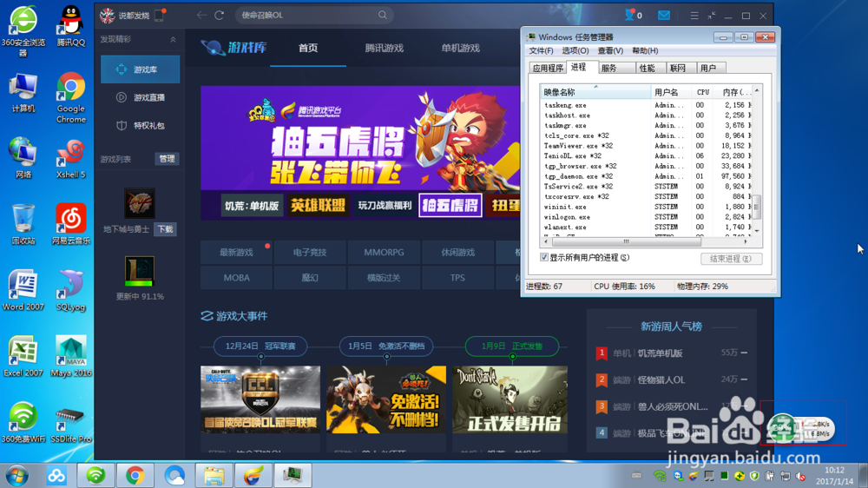868x488 pixels.
Task: Open the 首届使命召唤OL冠军联赛 event thumbnail
Action: click(x=260, y=399)
